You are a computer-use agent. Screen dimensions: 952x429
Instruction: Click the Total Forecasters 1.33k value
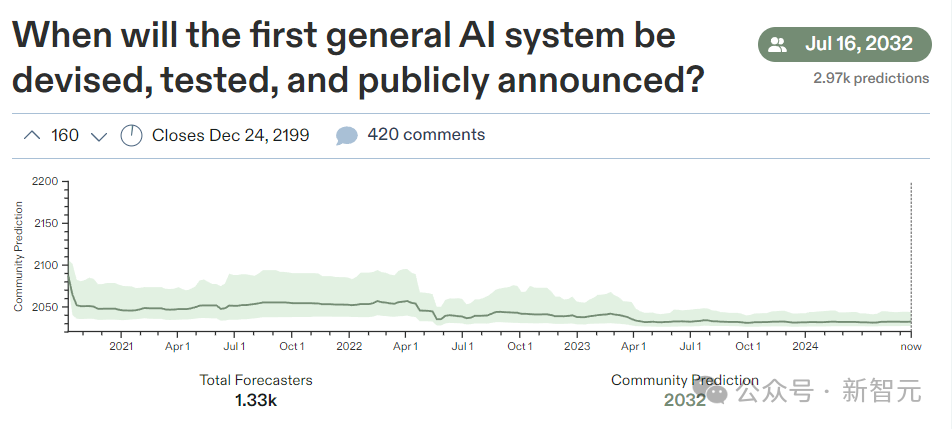[256, 400]
